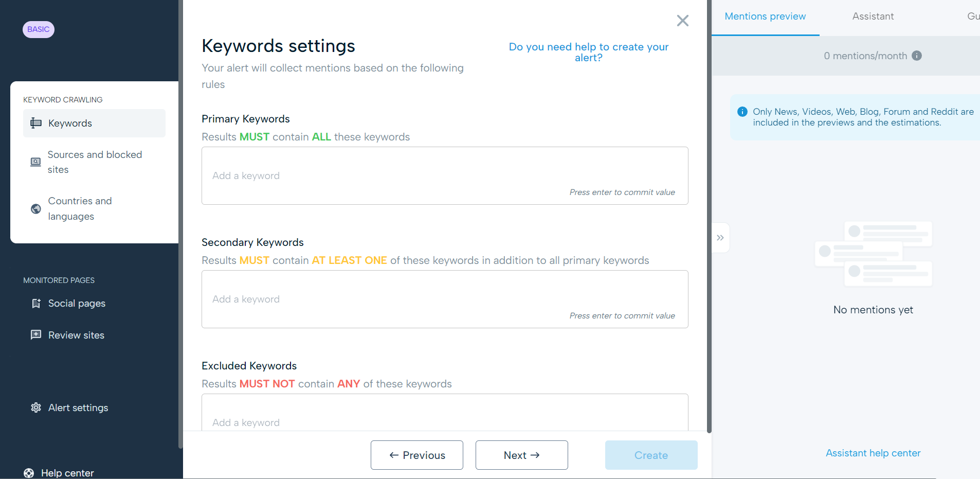Image resolution: width=980 pixels, height=479 pixels.
Task: Open the Assistant help center link
Action: coord(873,453)
